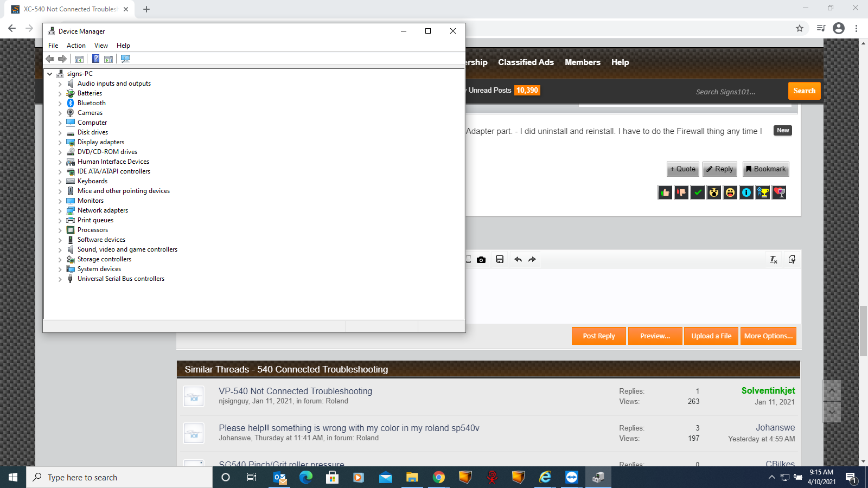Rate the post with the laughing face
The width and height of the screenshot is (868, 488).
point(730,192)
